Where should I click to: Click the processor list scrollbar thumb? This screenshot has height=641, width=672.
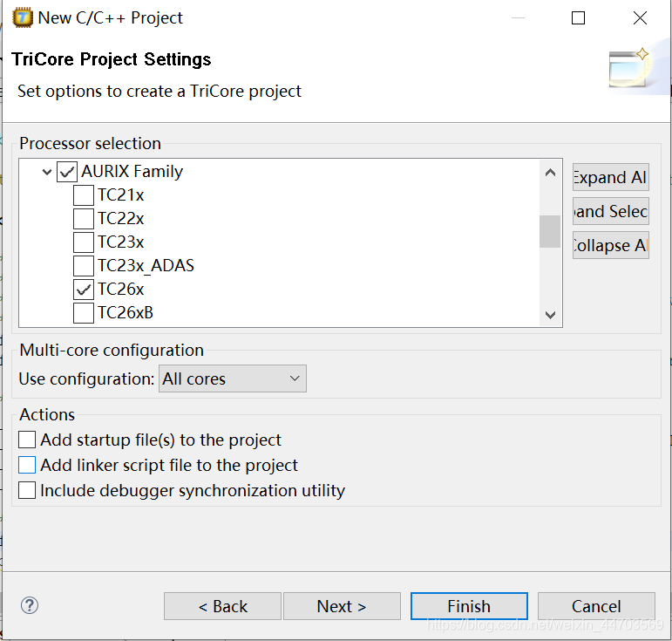[x=550, y=231]
